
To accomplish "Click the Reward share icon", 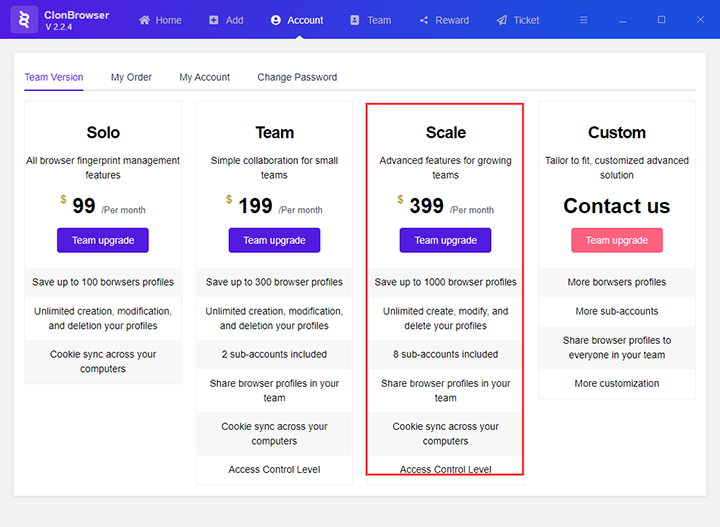I will 424,20.
